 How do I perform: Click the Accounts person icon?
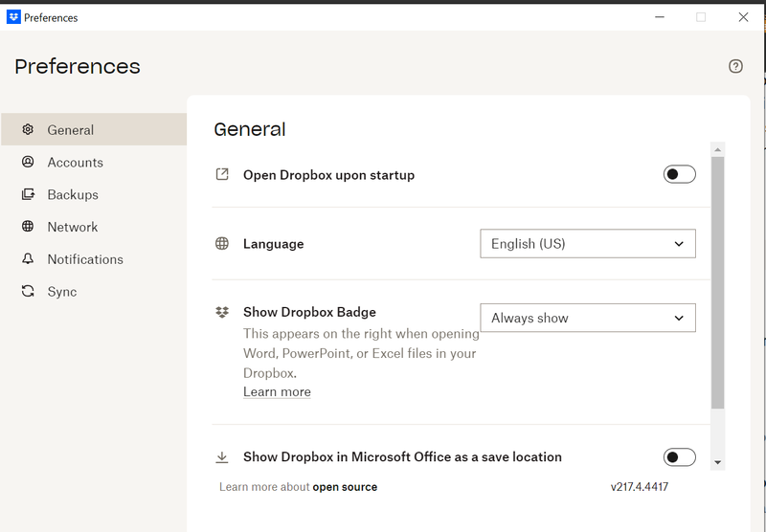(28, 162)
